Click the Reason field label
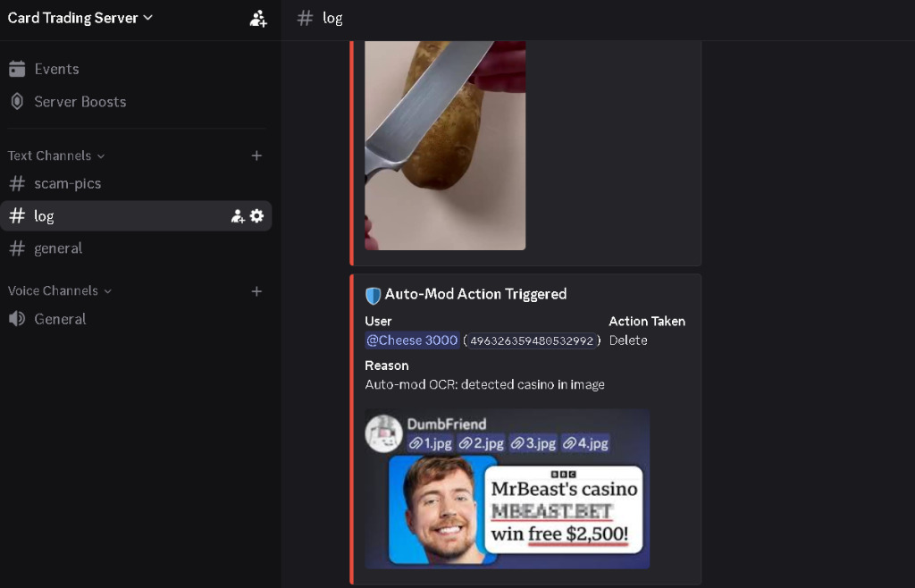 point(387,365)
